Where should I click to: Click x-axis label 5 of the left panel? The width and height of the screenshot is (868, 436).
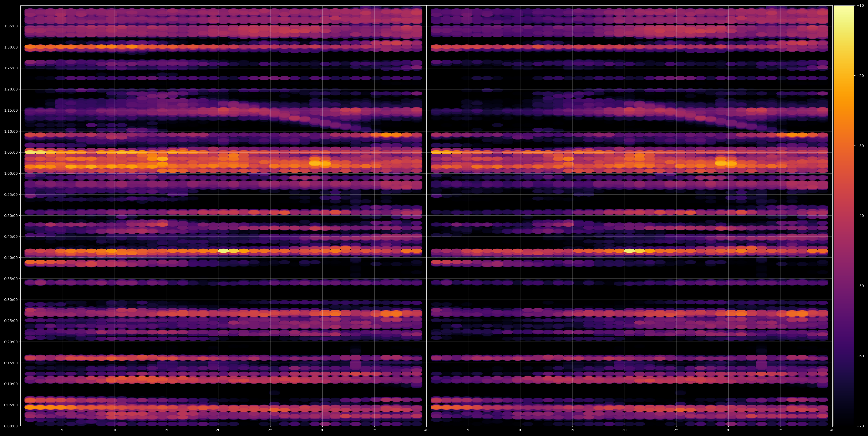pyautogui.click(x=62, y=430)
